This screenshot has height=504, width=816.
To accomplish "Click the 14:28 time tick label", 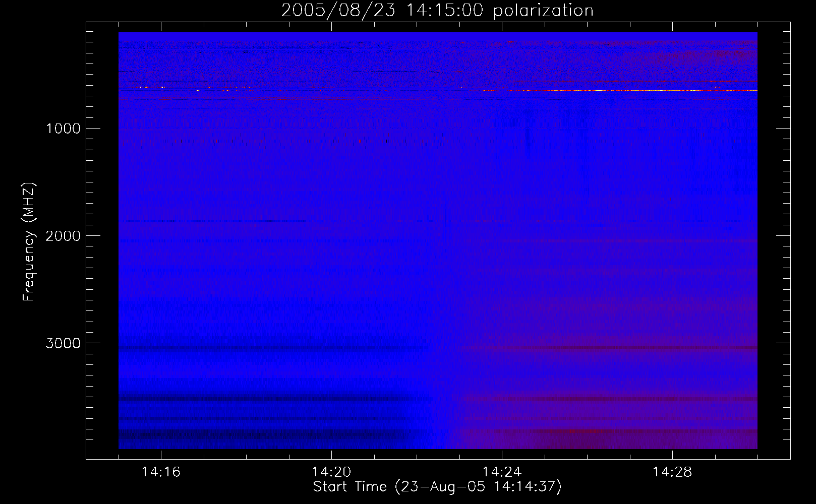I will tap(672, 472).
